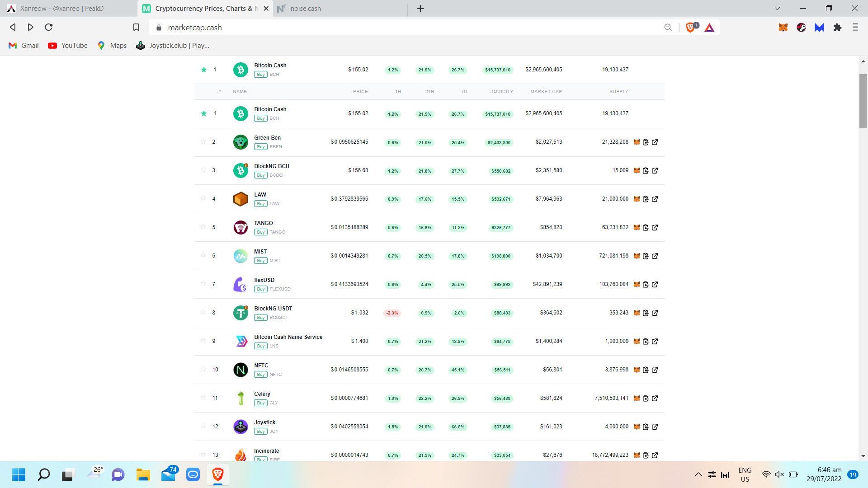The height and width of the screenshot is (488, 868).
Task: Open Brave Shields icon in address bar
Action: [x=691, y=28]
